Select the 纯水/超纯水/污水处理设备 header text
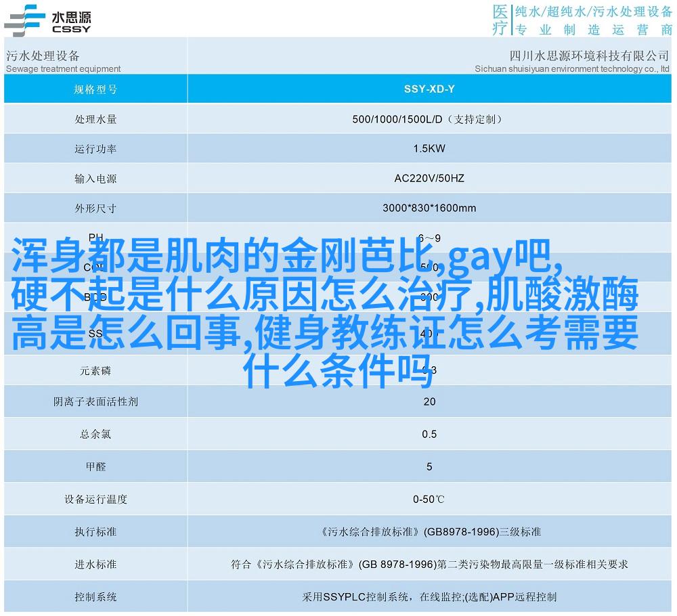The width and height of the screenshot is (677, 616). 593,12
